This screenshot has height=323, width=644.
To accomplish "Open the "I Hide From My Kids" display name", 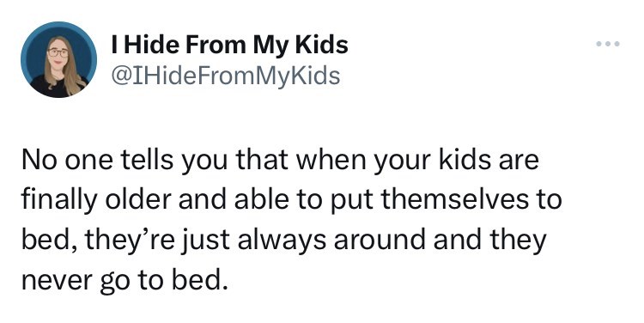I will (229, 45).
